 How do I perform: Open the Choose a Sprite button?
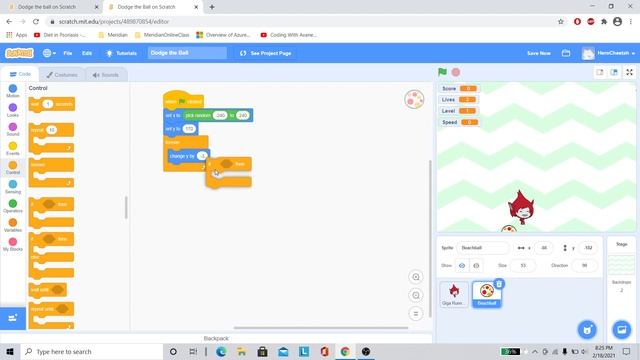click(x=587, y=329)
